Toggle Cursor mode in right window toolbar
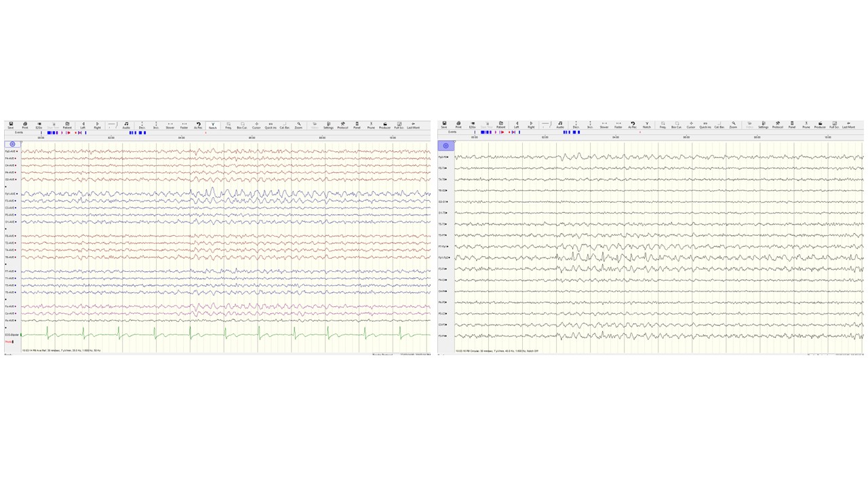The image size is (868, 488). point(690,125)
